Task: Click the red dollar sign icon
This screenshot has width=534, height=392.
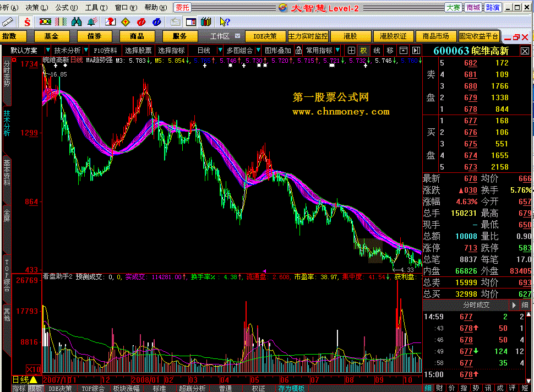Action: [x=26, y=22]
